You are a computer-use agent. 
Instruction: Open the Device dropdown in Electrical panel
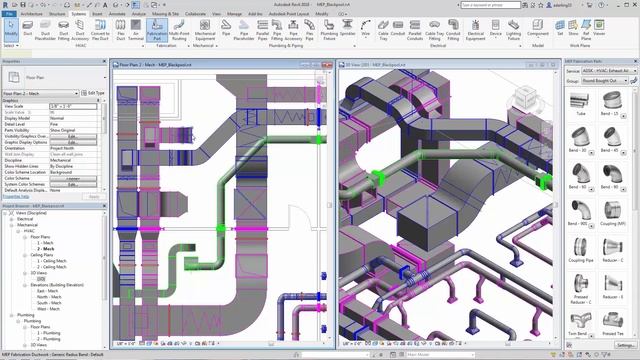(x=496, y=38)
